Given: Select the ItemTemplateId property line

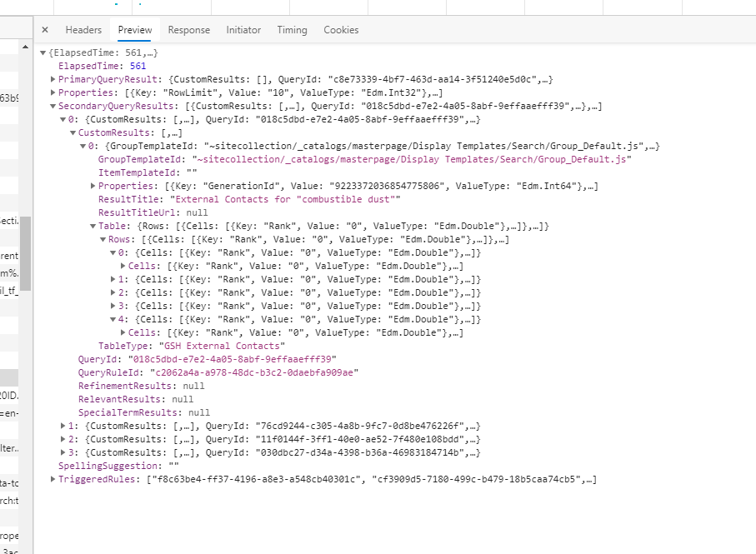Looking at the screenshot, I should (x=148, y=172).
